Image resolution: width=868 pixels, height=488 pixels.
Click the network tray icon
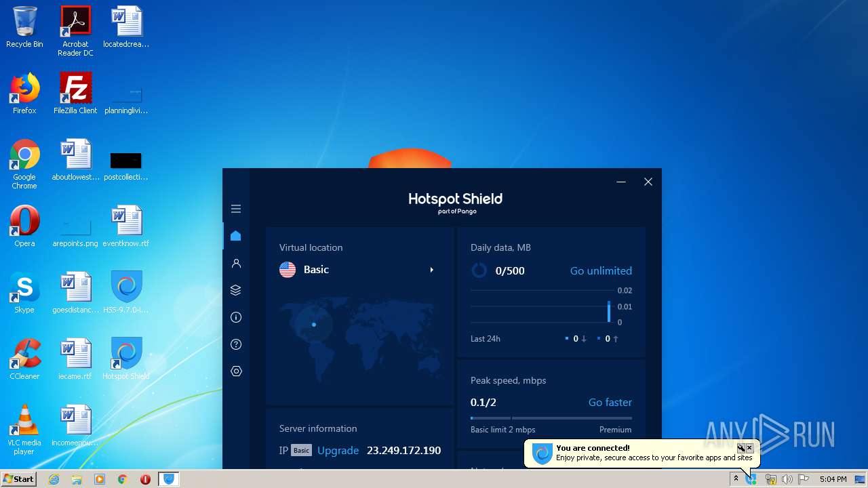click(x=770, y=479)
